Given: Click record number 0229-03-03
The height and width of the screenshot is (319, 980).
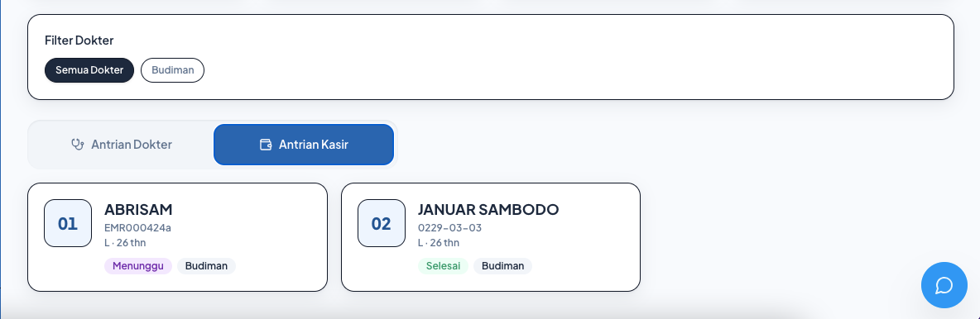Looking at the screenshot, I should tap(449, 228).
